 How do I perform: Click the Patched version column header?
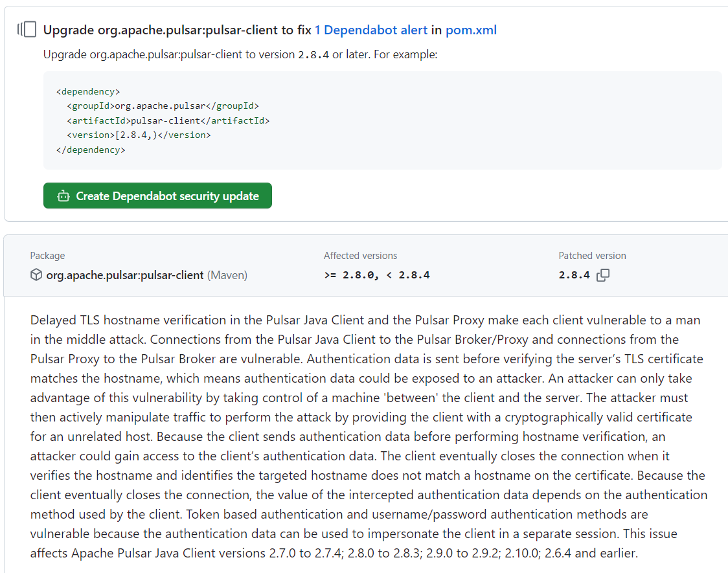click(x=593, y=255)
